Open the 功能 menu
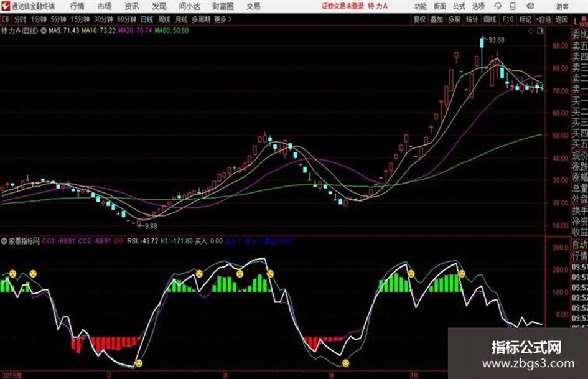 tap(421, 6)
